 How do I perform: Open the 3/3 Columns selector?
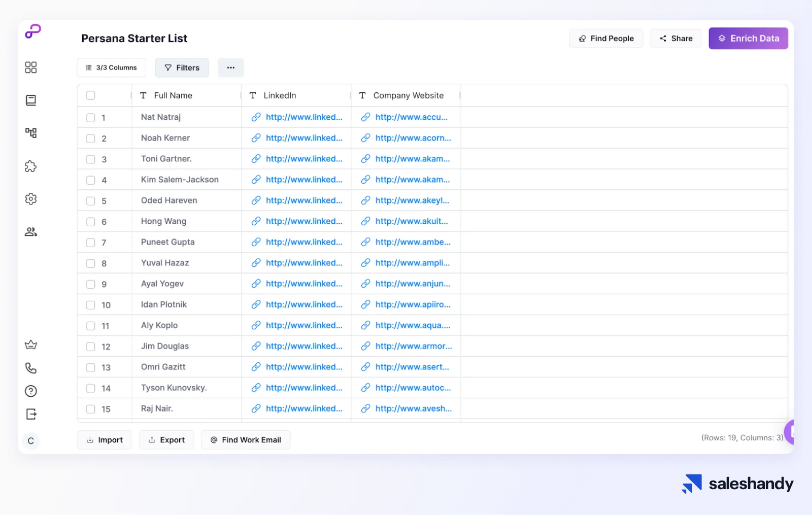(x=111, y=67)
